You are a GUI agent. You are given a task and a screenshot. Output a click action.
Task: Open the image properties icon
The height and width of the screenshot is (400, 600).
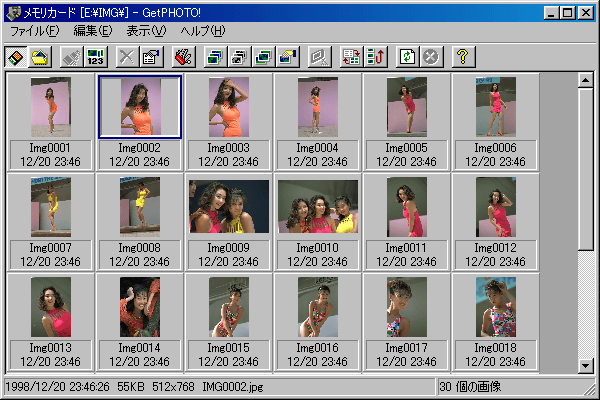[x=151, y=57]
